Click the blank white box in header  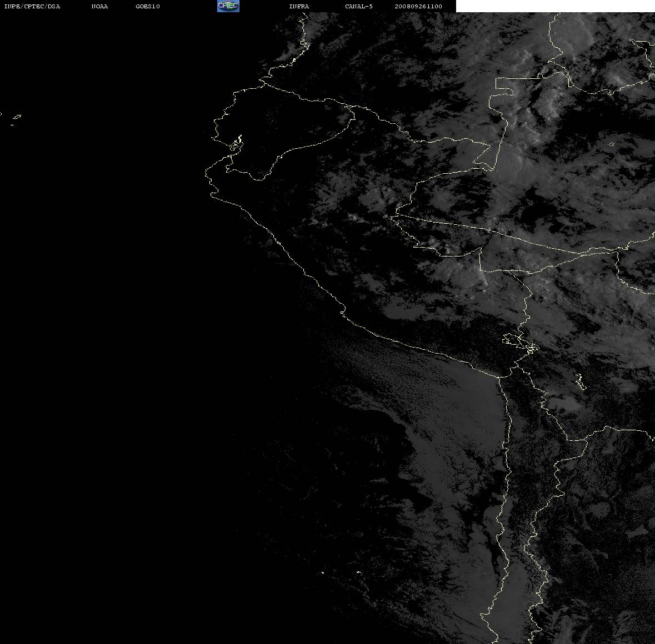[555, 6]
